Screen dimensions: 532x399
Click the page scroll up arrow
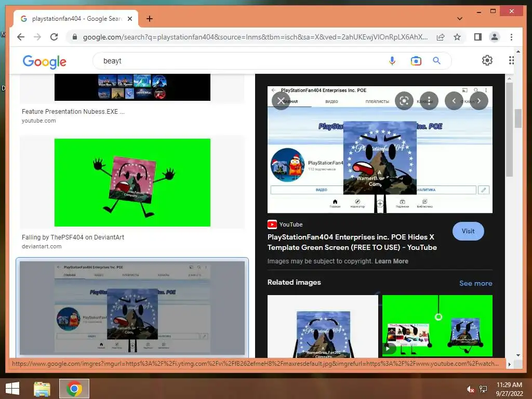click(518, 51)
